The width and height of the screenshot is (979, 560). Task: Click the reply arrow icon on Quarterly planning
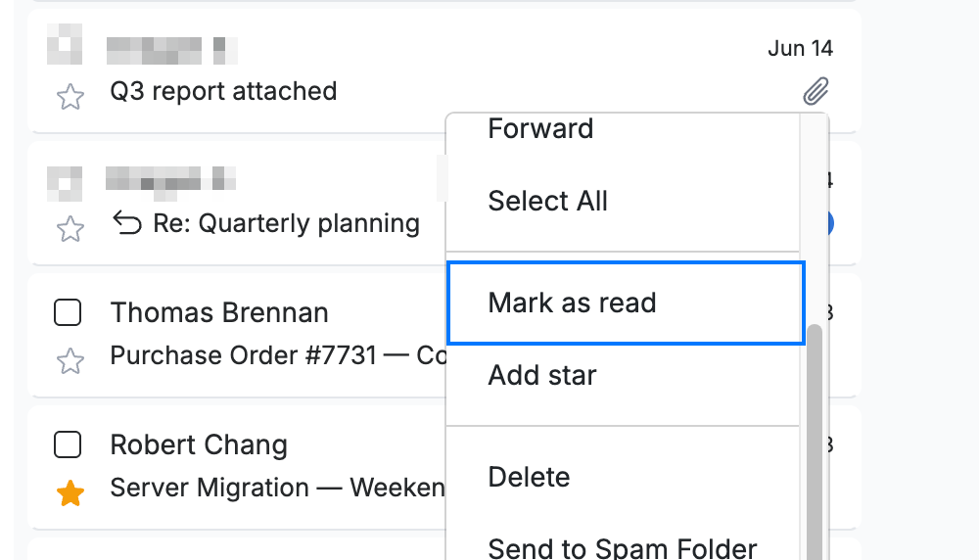(x=127, y=223)
